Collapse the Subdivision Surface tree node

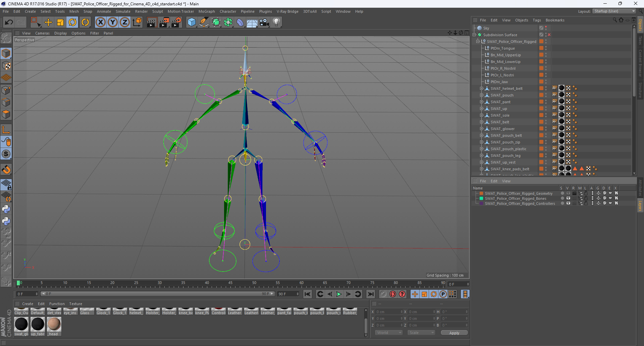coord(475,35)
